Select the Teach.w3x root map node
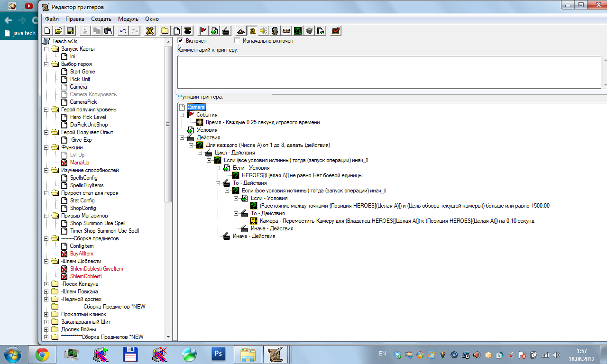607x364 pixels. [x=65, y=41]
